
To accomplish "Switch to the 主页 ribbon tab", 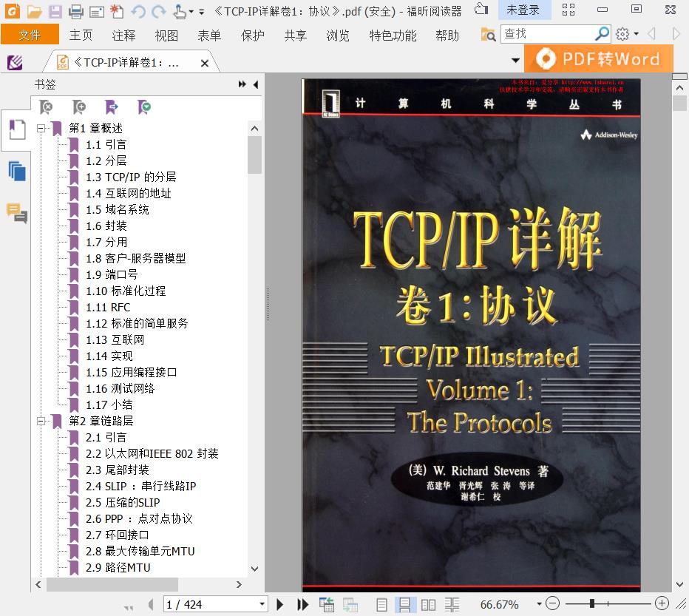I will 81,35.
